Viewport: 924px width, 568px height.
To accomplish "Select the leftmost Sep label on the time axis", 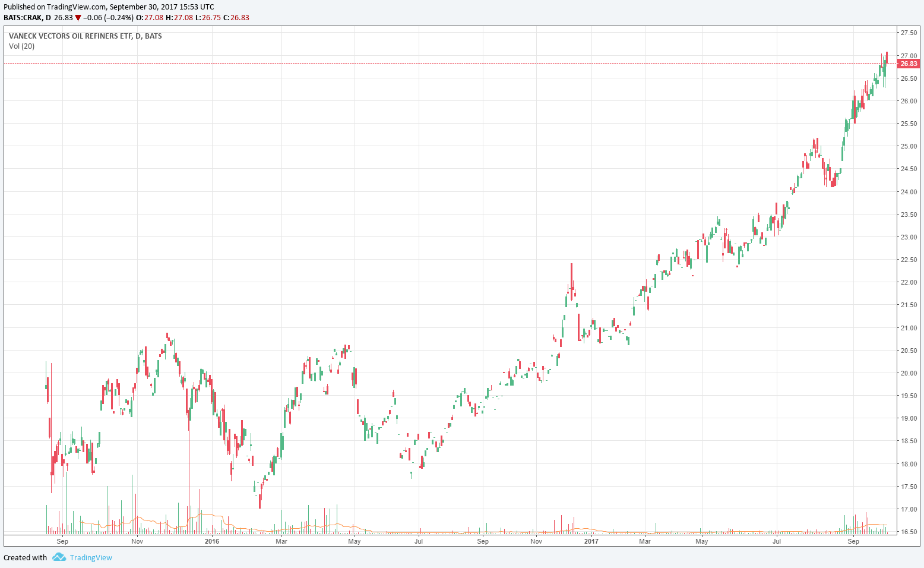I will pos(62,541).
